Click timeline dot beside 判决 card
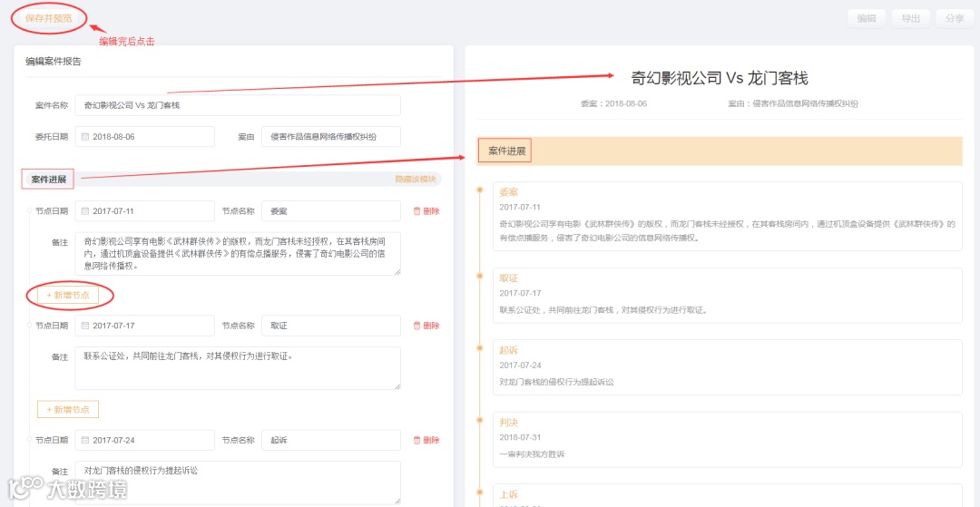The image size is (980, 507). [x=479, y=419]
